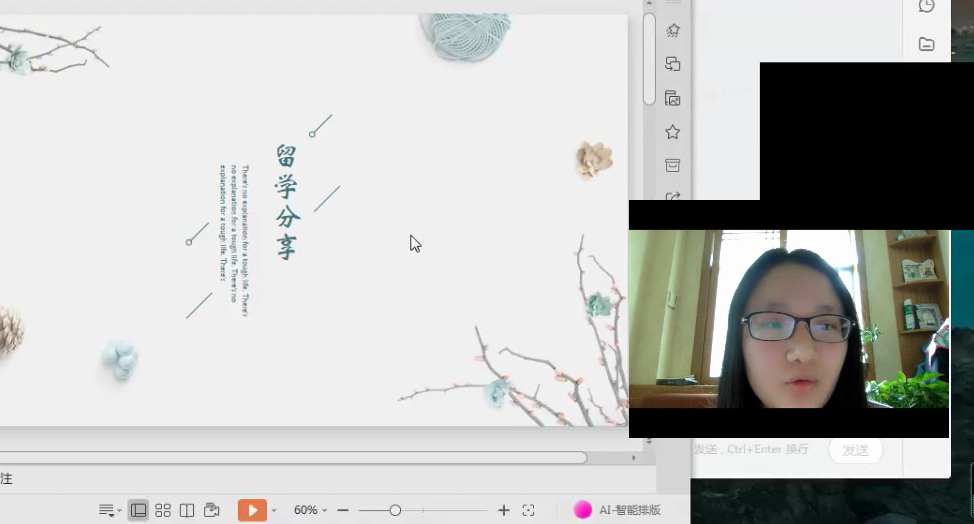Open the picture library sidebar icon
This screenshot has width=974, height=524.
pyautogui.click(x=673, y=99)
